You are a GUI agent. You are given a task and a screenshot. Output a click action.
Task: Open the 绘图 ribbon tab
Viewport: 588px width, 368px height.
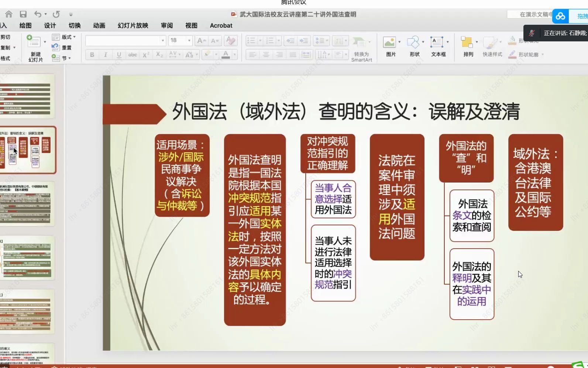25,25
